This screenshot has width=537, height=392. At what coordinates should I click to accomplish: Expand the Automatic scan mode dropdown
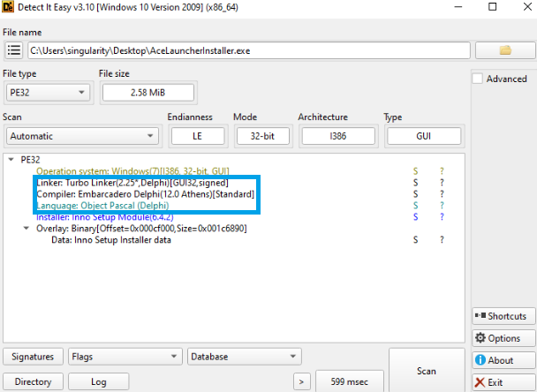(82, 136)
